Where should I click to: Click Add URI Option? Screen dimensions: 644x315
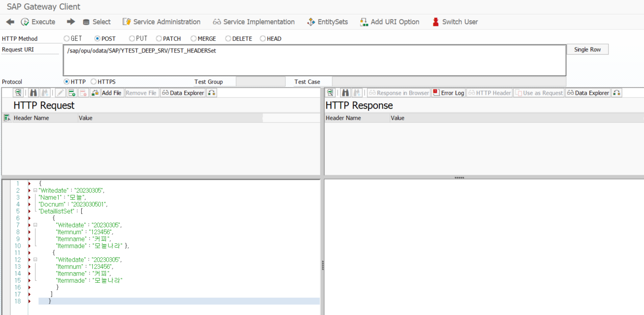[390, 22]
